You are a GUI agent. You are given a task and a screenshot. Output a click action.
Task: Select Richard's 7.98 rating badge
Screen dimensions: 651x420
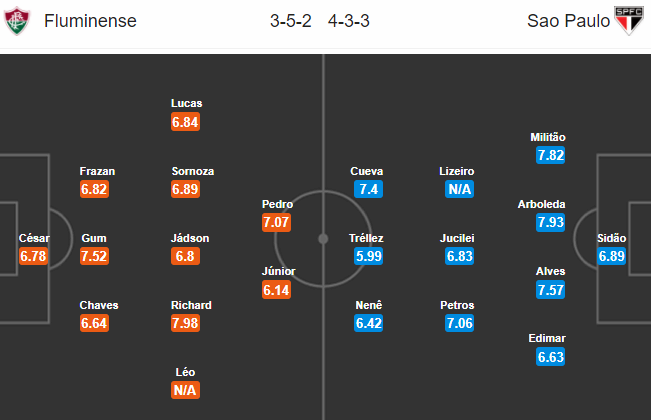(x=185, y=323)
